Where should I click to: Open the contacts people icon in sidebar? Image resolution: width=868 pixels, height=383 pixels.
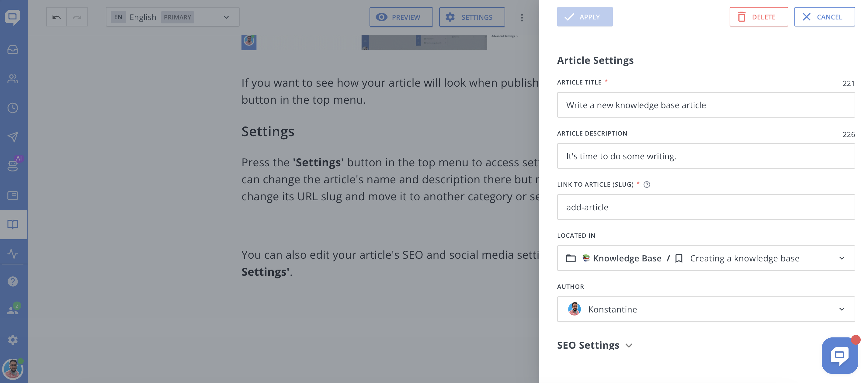tap(13, 79)
